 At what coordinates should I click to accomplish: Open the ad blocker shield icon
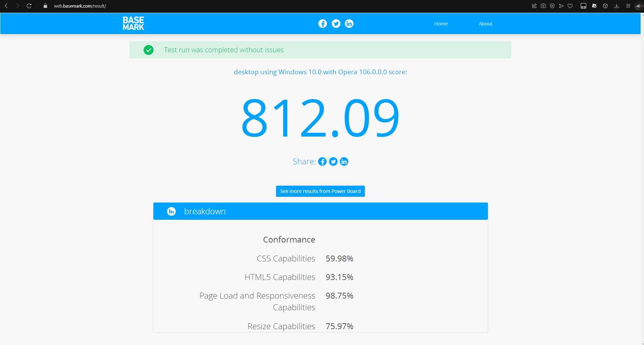552,6
